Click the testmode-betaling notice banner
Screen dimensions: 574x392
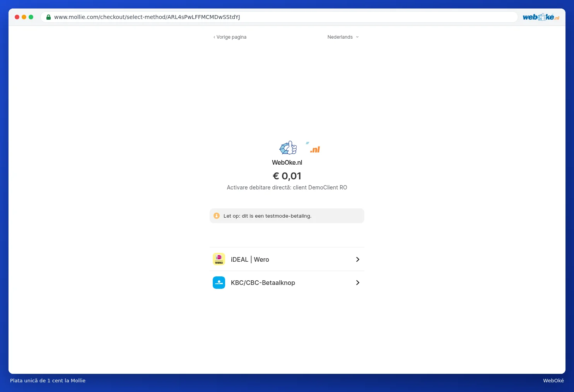287,216
